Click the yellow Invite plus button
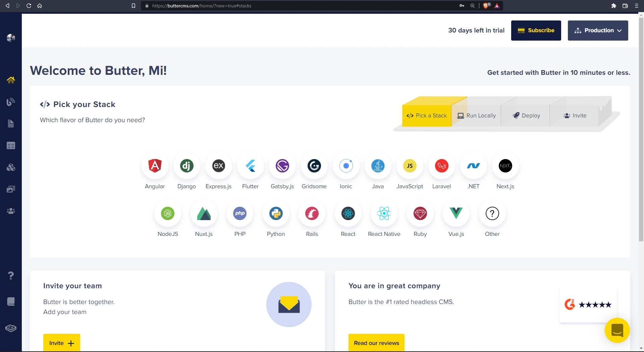 click(x=62, y=343)
